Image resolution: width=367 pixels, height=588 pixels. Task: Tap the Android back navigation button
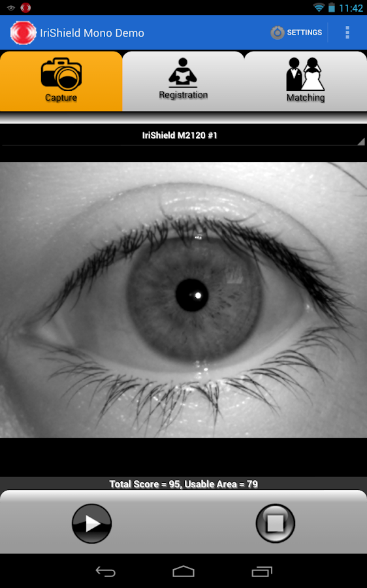pos(105,572)
